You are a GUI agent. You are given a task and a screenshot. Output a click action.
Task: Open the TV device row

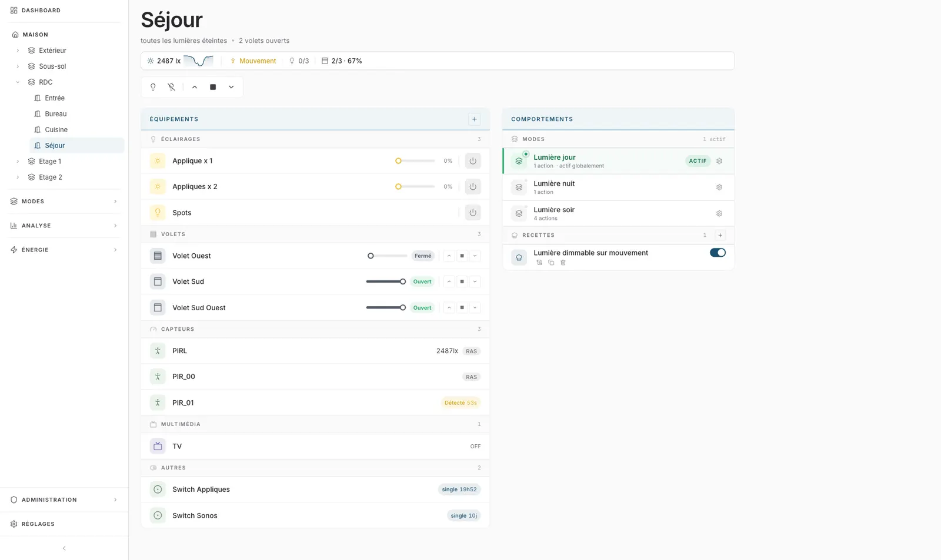[x=315, y=447]
